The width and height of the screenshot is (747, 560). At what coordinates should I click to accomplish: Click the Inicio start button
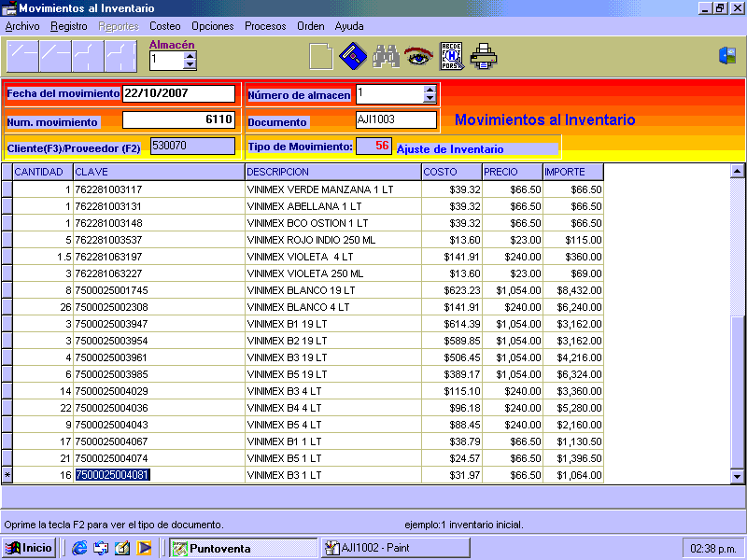click(x=30, y=548)
